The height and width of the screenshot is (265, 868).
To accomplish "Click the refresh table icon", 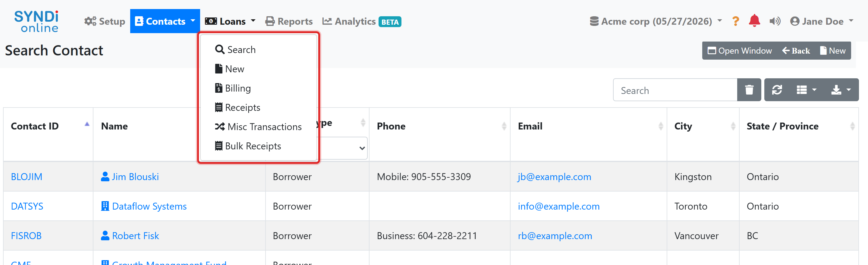I will (777, 90).
